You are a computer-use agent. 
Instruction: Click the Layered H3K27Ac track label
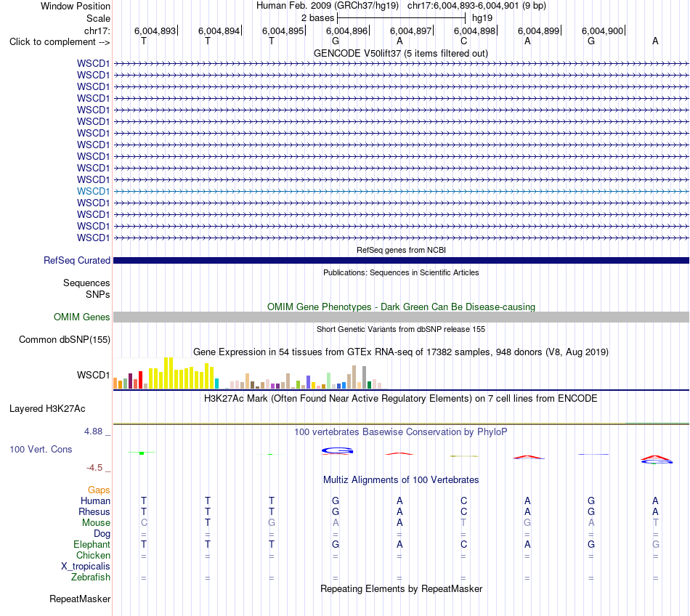point(47,409)
